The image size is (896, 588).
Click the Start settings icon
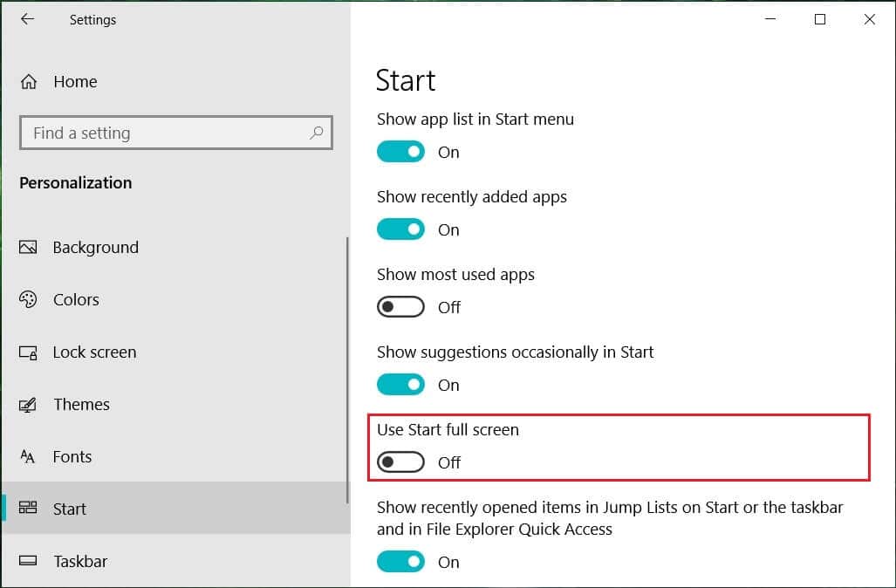coord(31,509)
